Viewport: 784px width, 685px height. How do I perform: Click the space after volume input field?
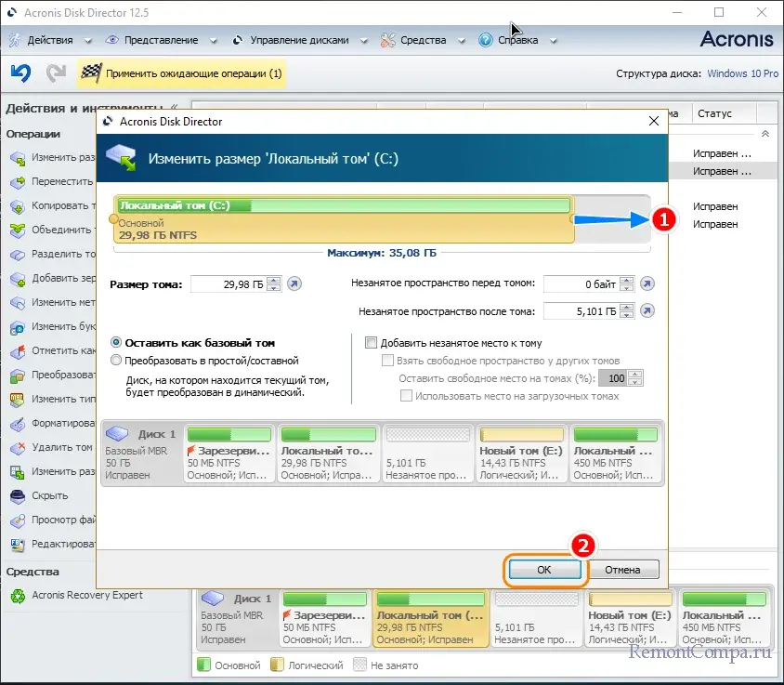pyautogui.click(x=581, y=311)
